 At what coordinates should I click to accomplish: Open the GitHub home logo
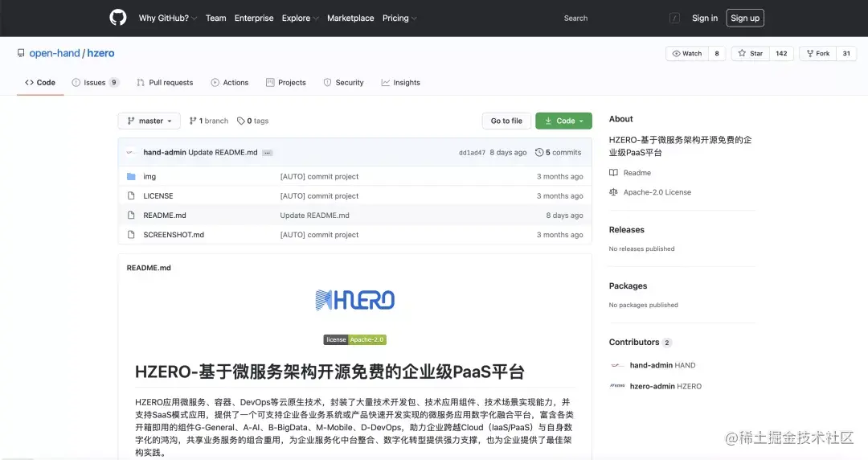pos(118,18)
